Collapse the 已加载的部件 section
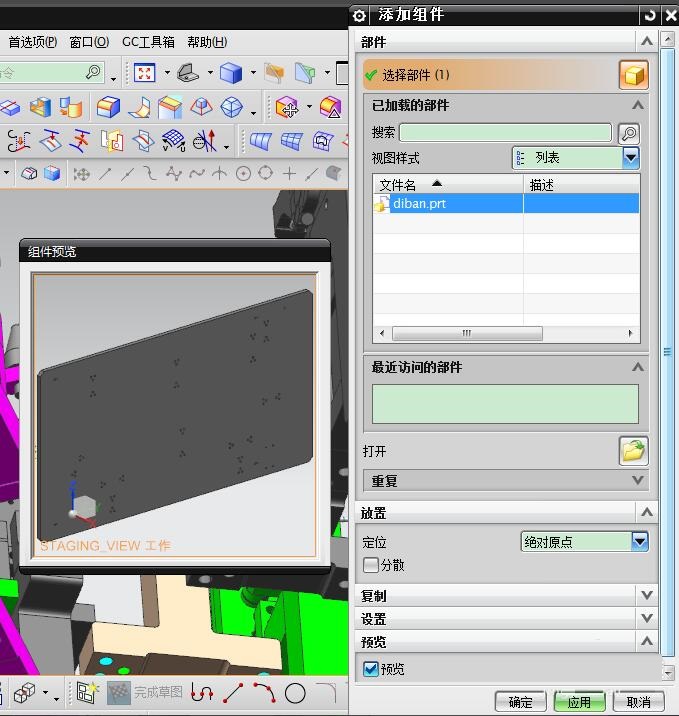679x716 pixels. tap(637, 105)
